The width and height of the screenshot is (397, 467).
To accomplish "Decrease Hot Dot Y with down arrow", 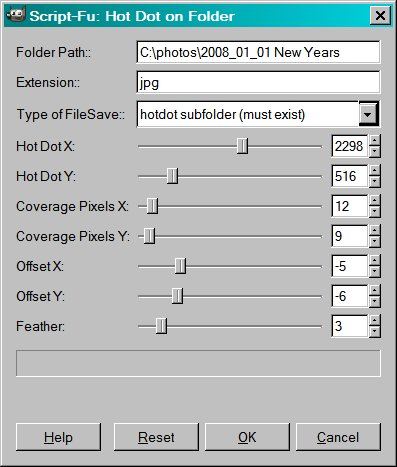I will point(375,181).
